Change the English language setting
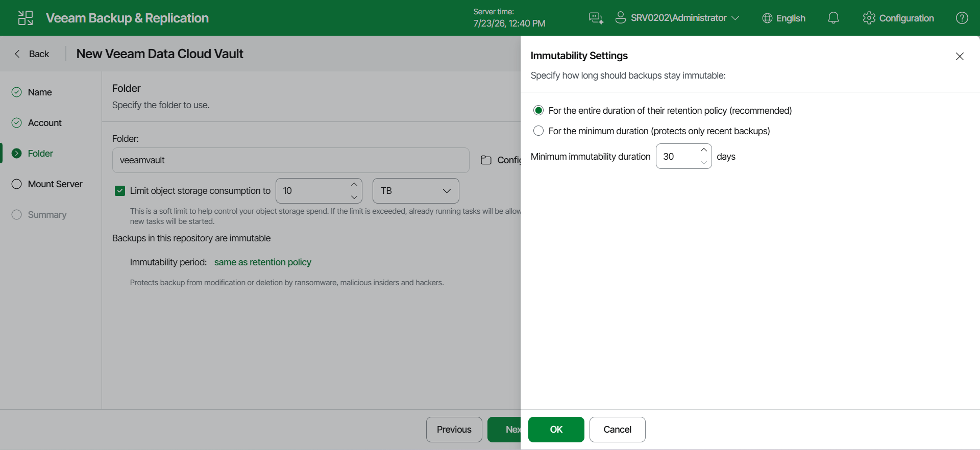 point(783,18)
